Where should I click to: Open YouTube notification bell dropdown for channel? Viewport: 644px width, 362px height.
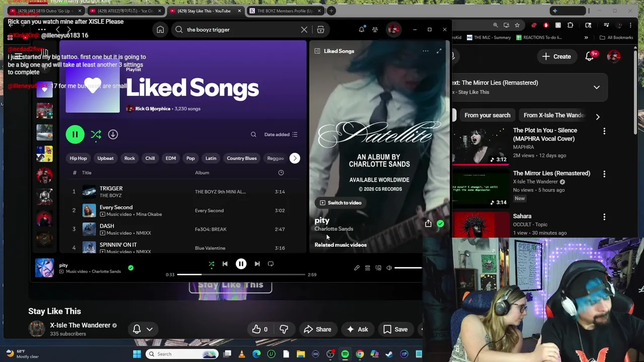click(142, 329)
